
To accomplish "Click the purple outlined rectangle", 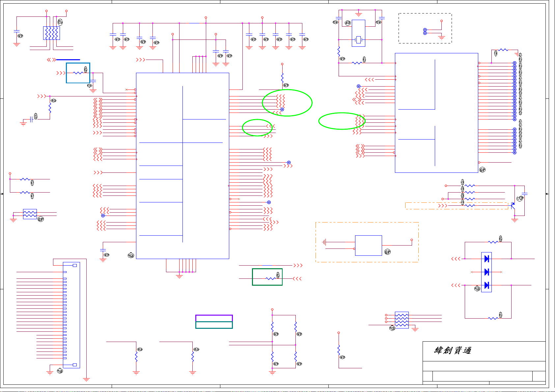I will [x=214, y=318].
